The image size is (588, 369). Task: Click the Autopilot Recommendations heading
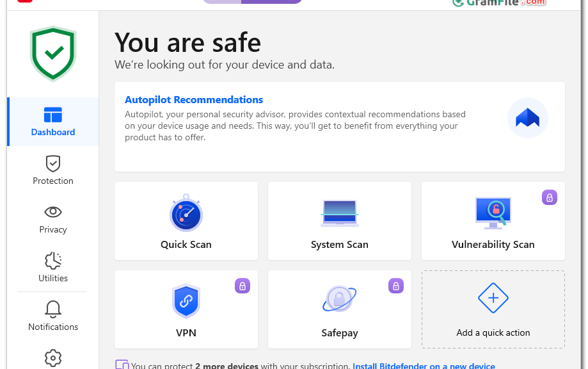pyautogui.click(x=194, y=100)
